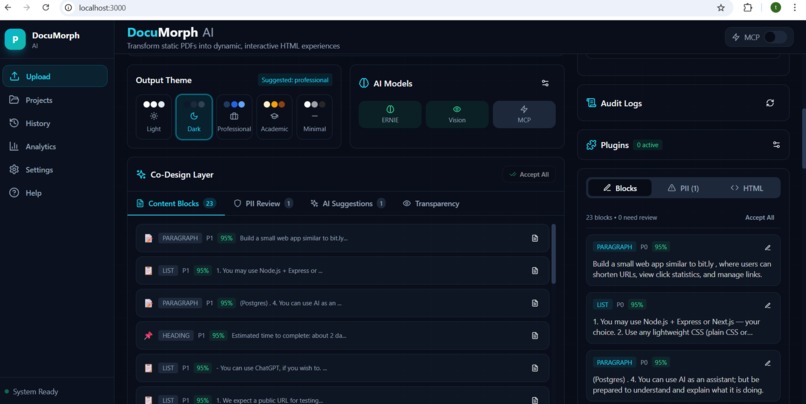Open document icon on 'Estimated time to complete' row

tap(535, 336)
